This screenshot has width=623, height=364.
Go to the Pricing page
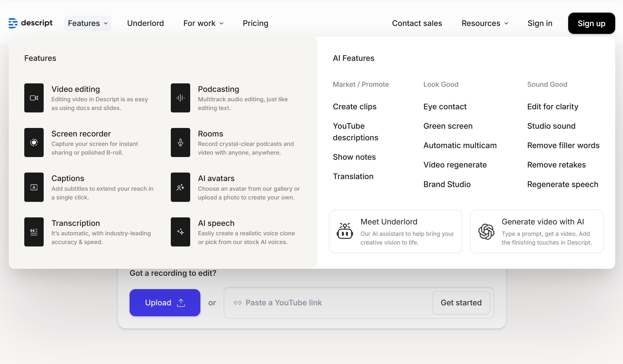pos(255,23)
